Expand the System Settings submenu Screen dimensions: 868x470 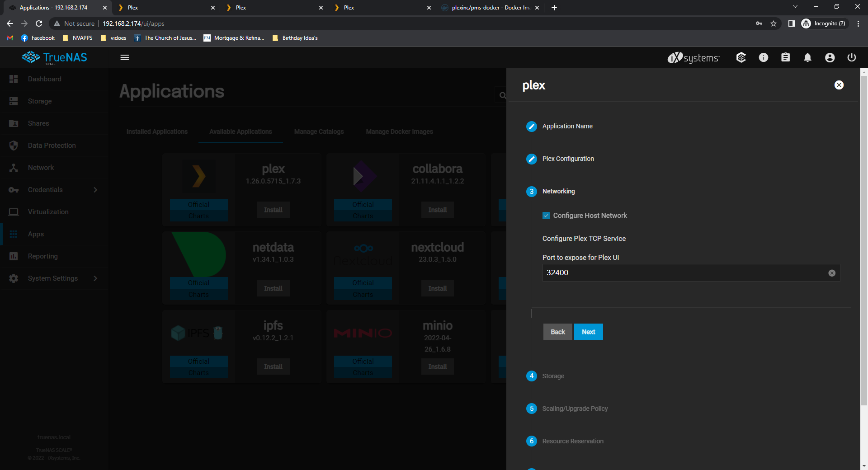coord(95,278)
